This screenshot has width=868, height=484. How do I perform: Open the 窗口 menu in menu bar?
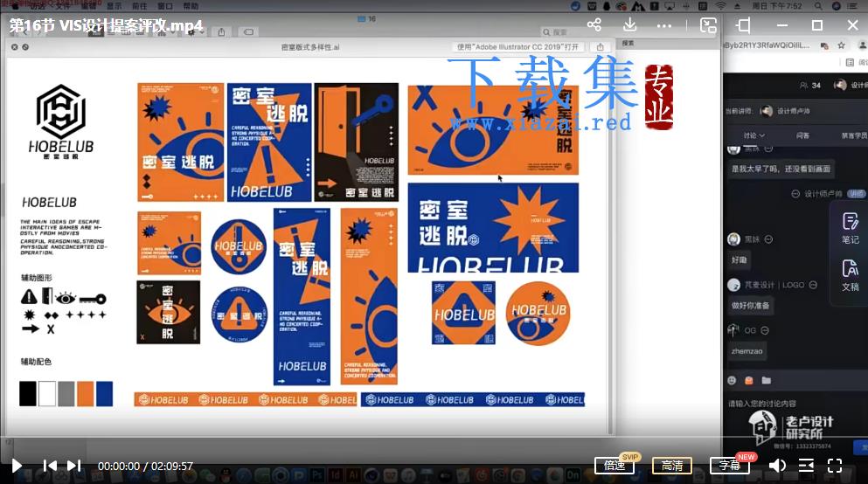165,6
